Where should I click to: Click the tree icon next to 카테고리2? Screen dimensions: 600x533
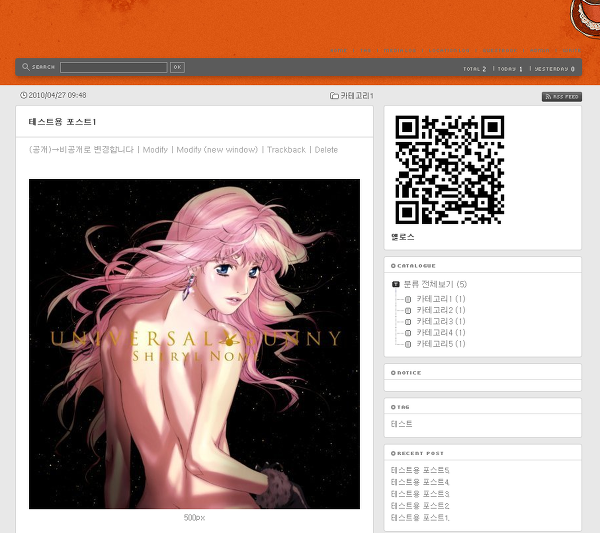[x=408, y=311]
